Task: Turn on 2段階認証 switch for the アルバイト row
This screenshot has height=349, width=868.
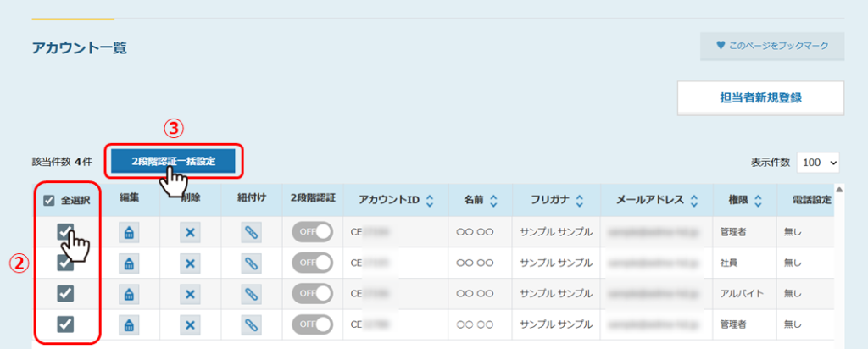Action: tap(312, 294)
